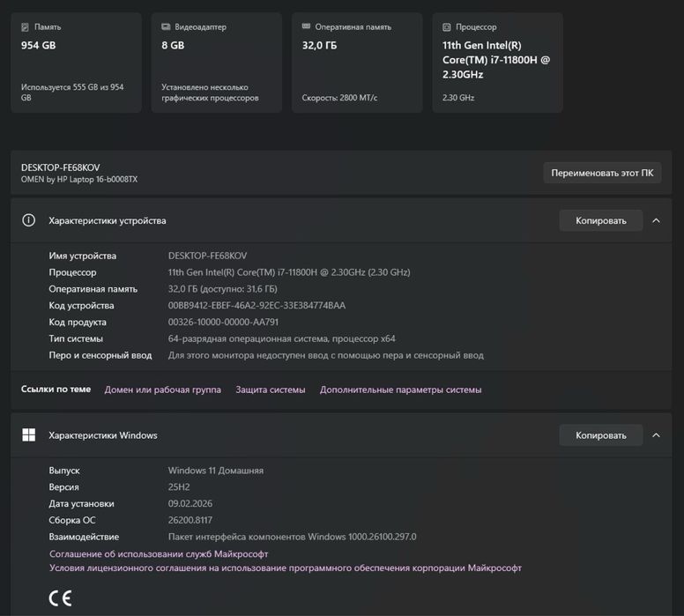This screenshot has height=616, width=684.
Task: Click the Windows logo beside Характеристики Windows
Action: (x=29, y=435)
